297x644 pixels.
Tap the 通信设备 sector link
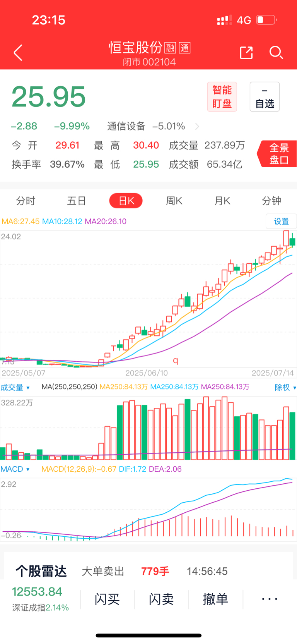coord(126,126)
